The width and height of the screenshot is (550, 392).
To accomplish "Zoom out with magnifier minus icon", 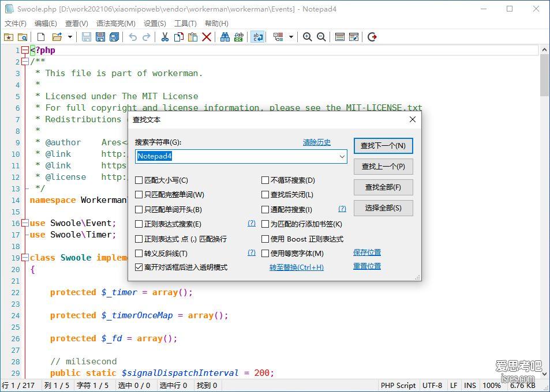I will click(321, 37).
